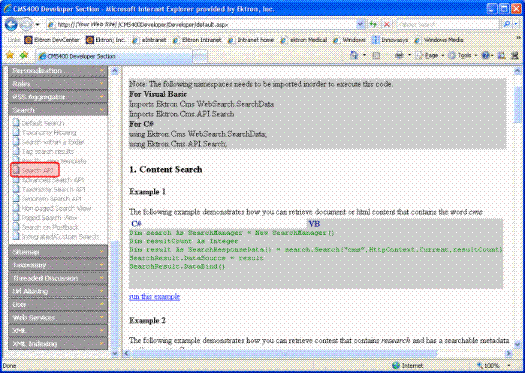Open the Tag search results page
The image size is (525, 373).
(43, 151)
